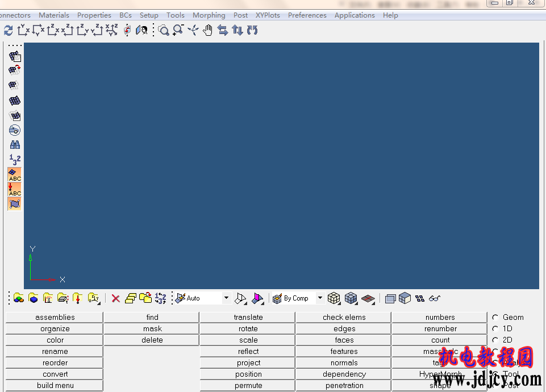
Task: Click the renumber icon in bottom toolbar
Action: point(160,298)
